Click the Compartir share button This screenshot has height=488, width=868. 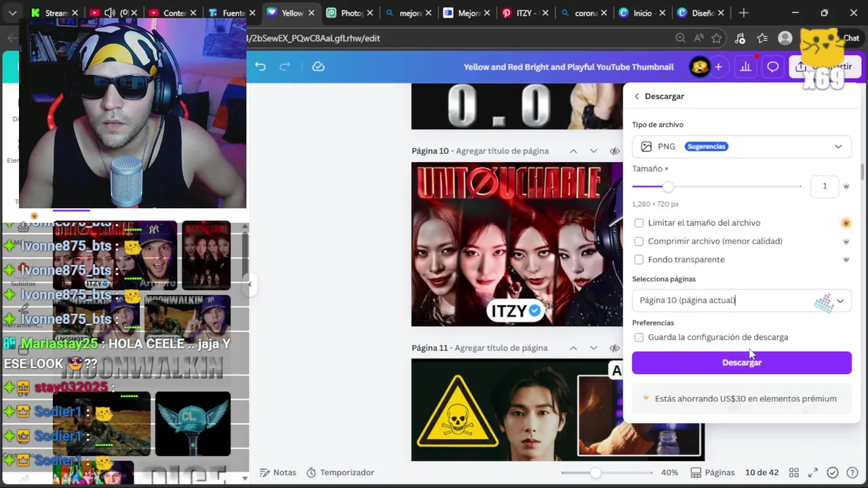[825, 66]
